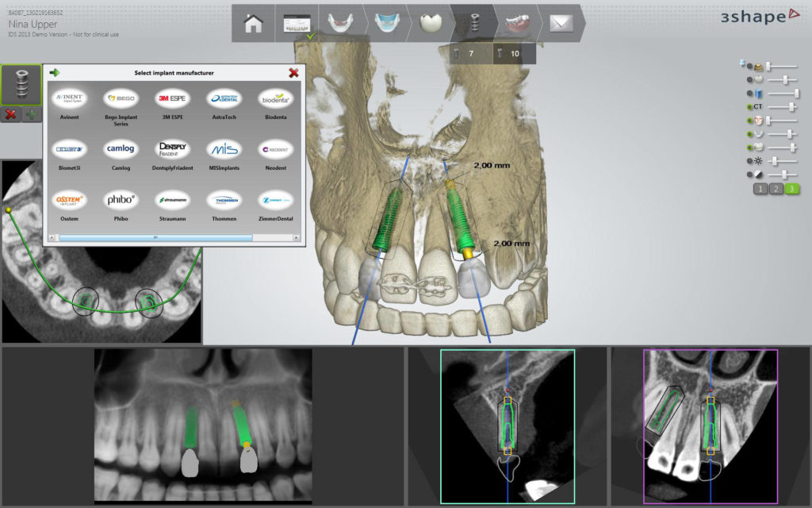812x508 pixels.
Task: Choose the Avinent manufacturer
Action: pyautogui.click(x=70, y=104)
